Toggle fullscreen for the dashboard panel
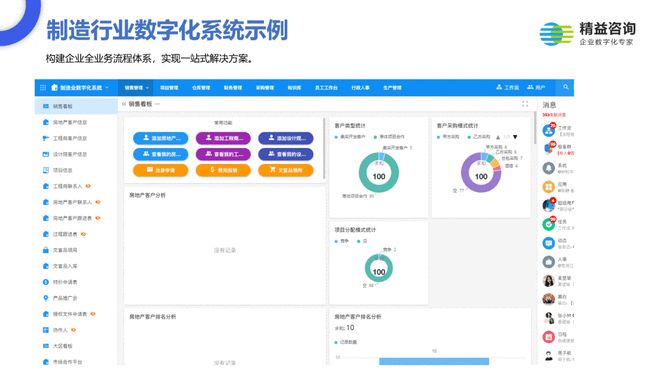Viewport: 660px width, 372px height. [525, 104]
